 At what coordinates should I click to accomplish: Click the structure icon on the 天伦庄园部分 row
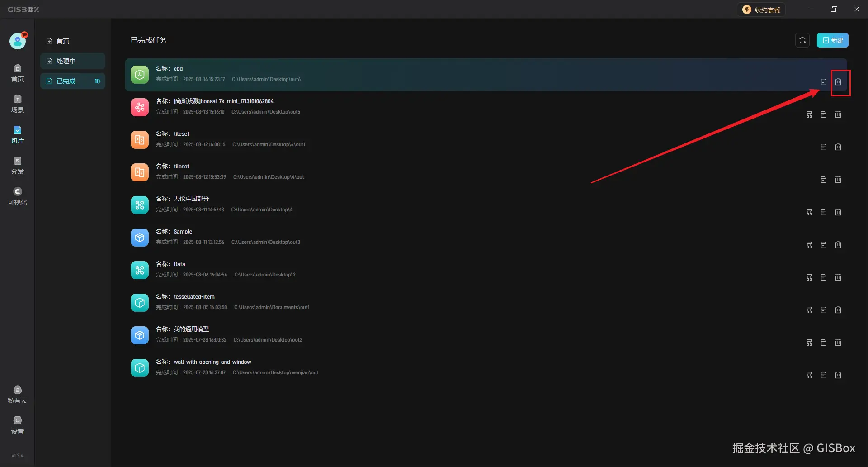(x=809, y=212)
